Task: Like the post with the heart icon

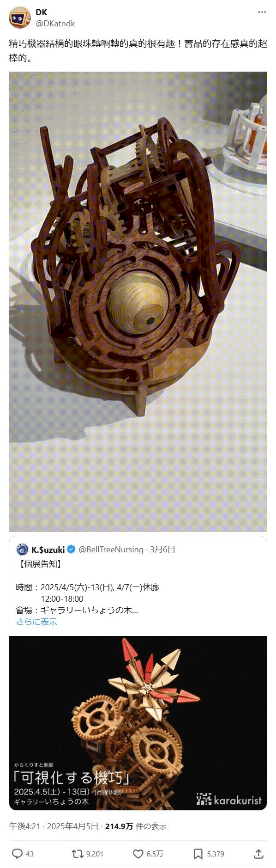Action: click(x=138, y=853)
